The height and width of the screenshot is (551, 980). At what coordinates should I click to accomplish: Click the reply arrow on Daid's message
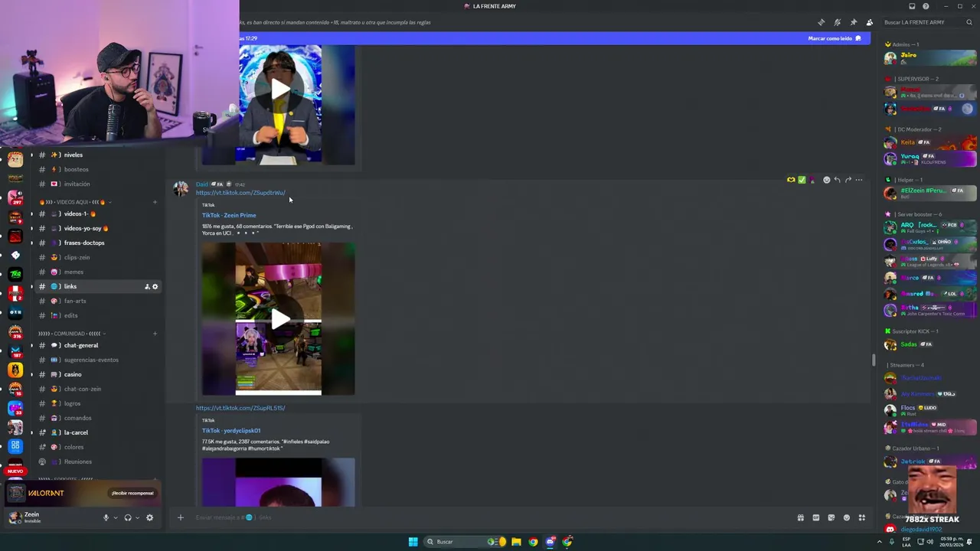pos(837,180)
